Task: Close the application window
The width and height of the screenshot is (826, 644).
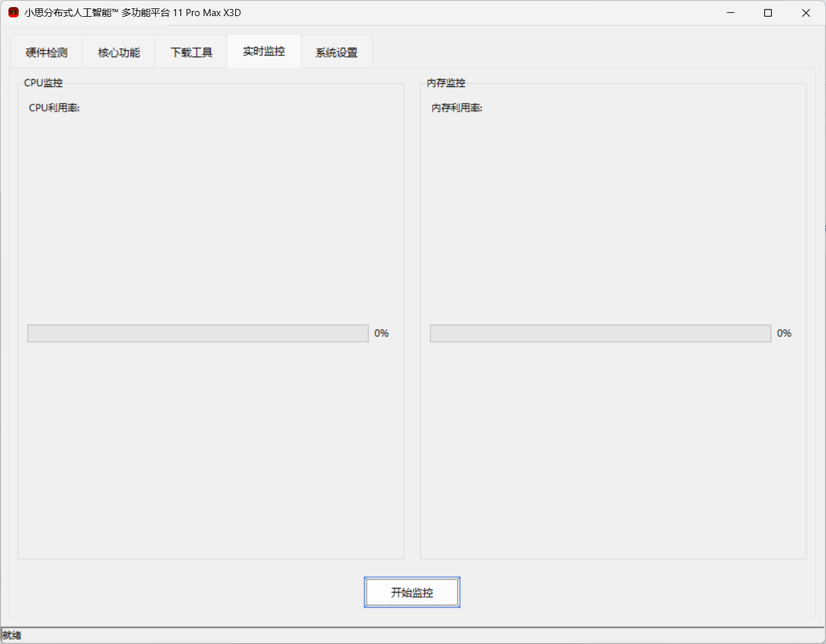Action: click(805, 13)
